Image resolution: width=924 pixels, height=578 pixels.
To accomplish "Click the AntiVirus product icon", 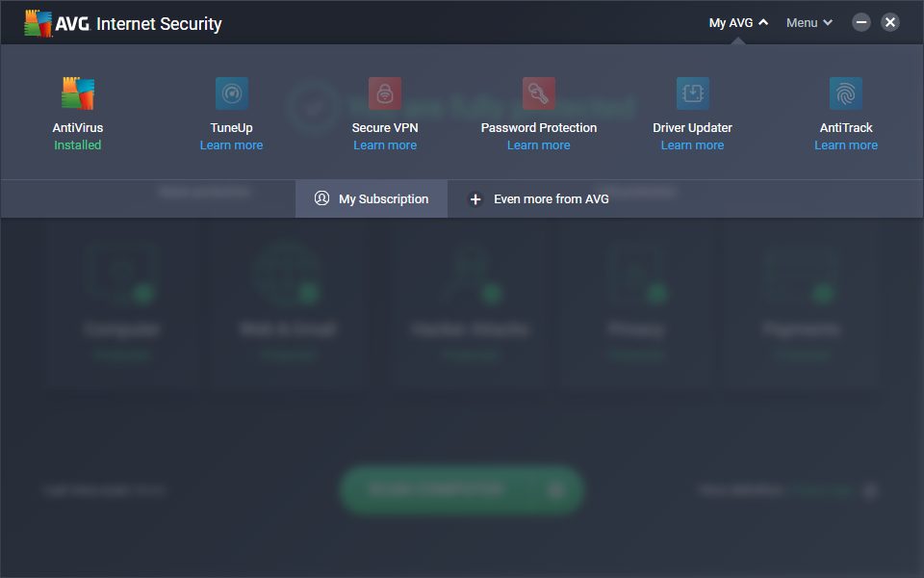I will tap(78, 94).
